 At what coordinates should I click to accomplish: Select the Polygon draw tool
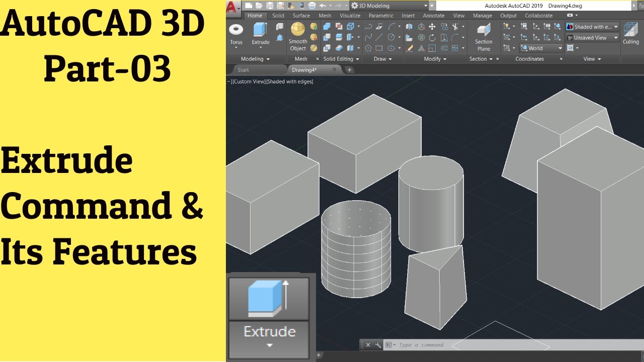pos(368,48)
